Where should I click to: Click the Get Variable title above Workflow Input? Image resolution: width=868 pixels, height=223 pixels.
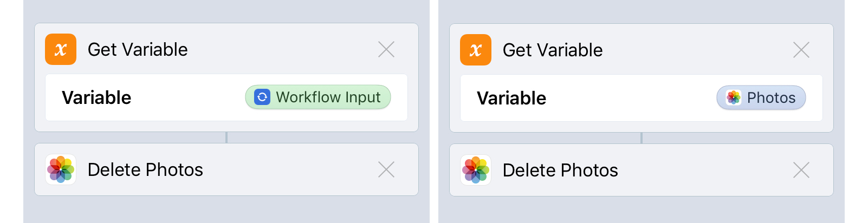point(138,49)
